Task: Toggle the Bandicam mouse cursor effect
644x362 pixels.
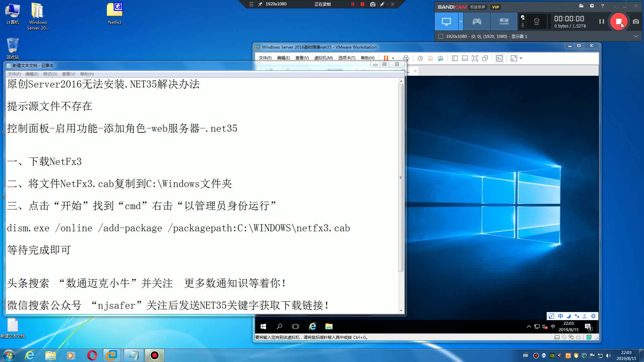Action: [x=523, y=17]
